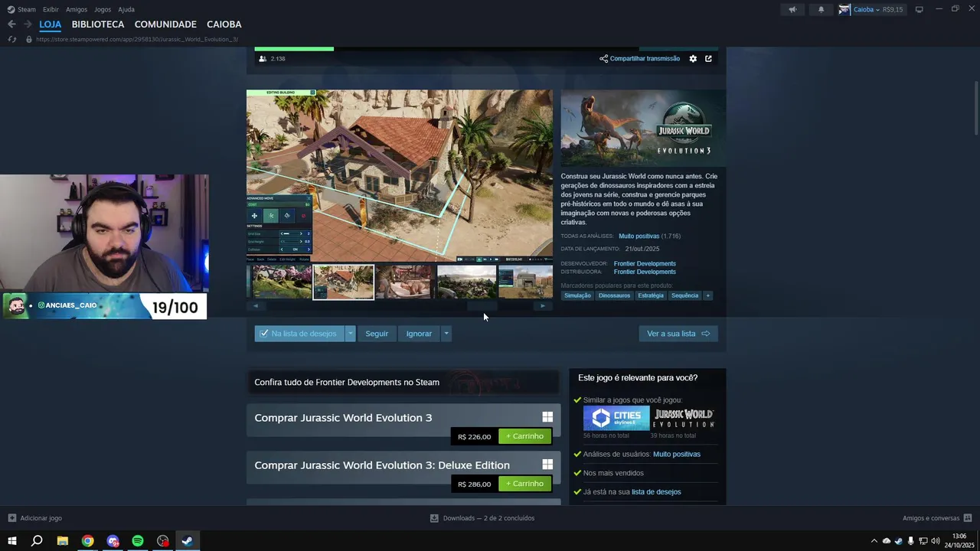Expand more tags with plus button
Viewport: 980px width, 551px height.
(x=707, y=295)
